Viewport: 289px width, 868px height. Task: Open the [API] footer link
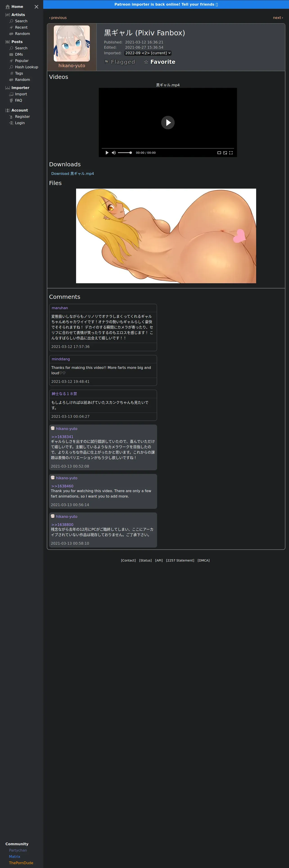point(159,561)
